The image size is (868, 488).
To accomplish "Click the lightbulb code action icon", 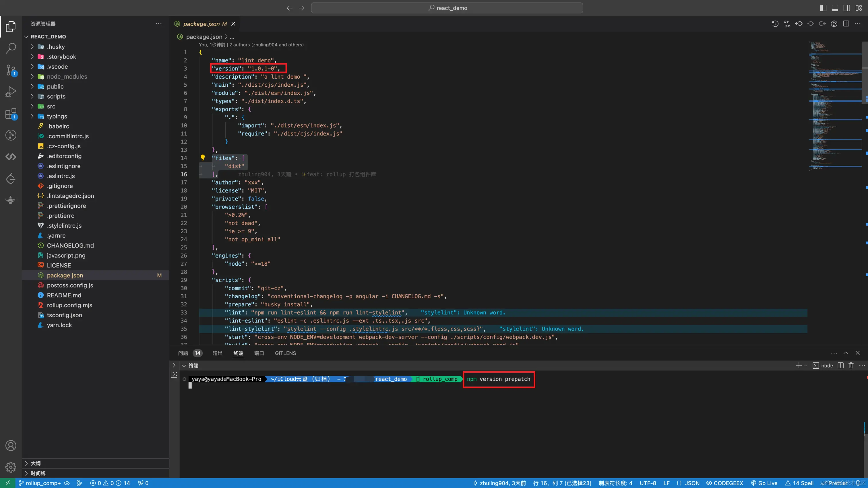I will [203, 157].
